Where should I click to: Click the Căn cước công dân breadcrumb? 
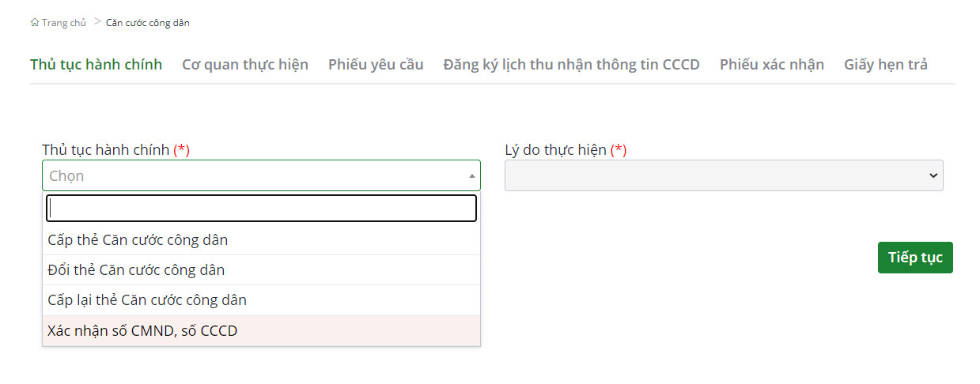click(x=148, y=23)
